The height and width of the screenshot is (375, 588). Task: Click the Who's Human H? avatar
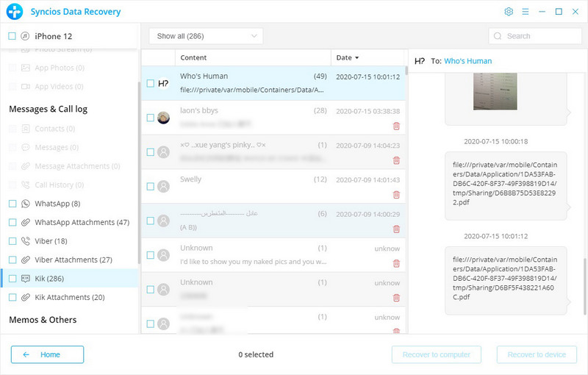163,83
